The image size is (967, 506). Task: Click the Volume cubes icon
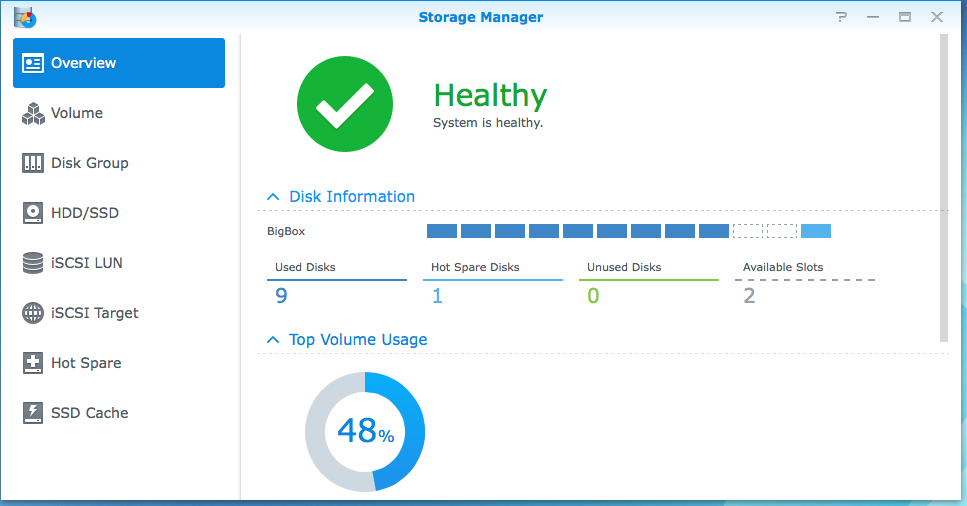point(33,113)
